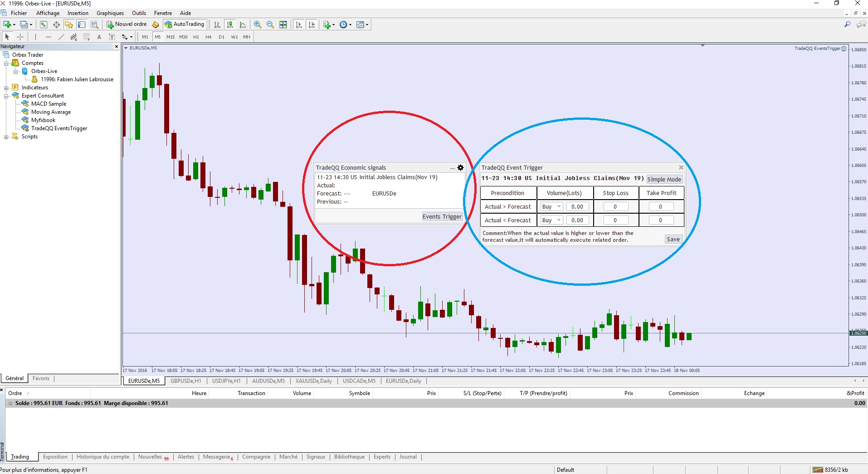Viewport: 868px width, 474px height.
Task: Select the trendline drawing tool
Action: (61, 37)
